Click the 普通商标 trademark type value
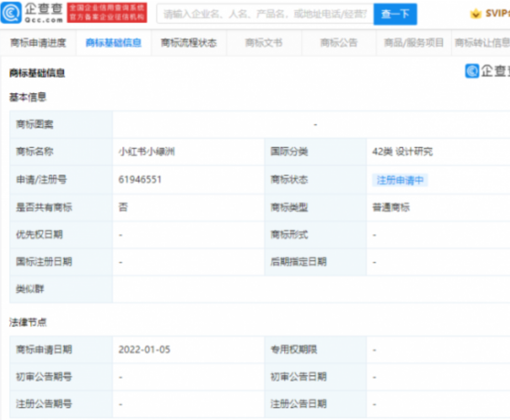The width and height of the screenshot is (510, 420). [391, 208]
